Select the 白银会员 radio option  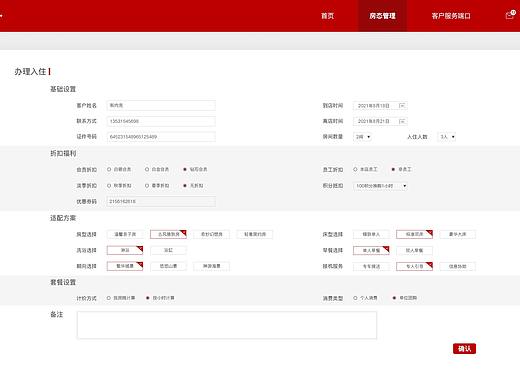119,169
